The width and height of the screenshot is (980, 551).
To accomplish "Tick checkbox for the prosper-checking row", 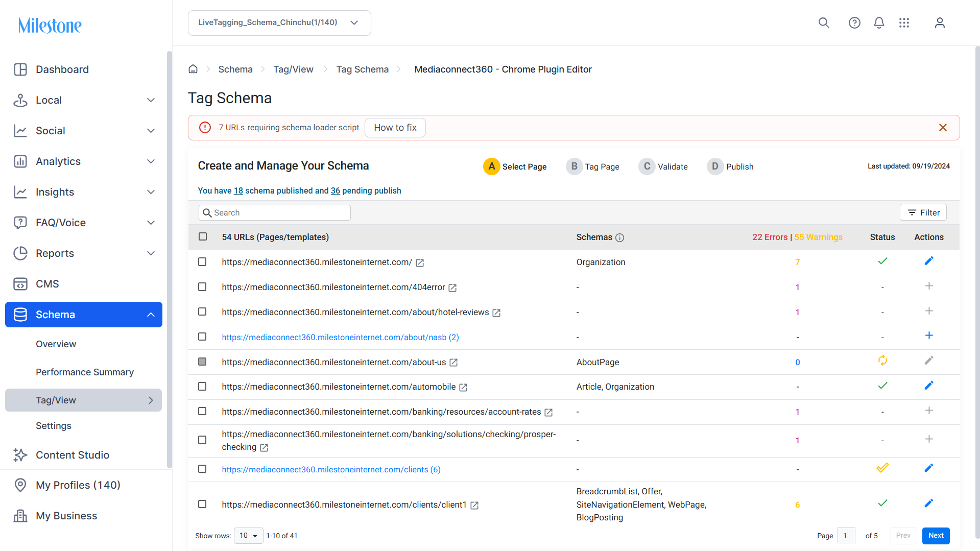I will tap(202, 440).
